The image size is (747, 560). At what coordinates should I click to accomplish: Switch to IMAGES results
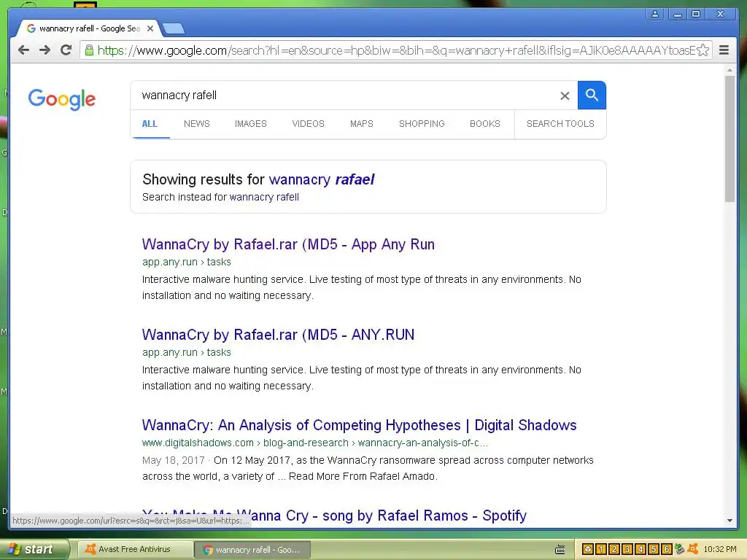click(x=251, y=124)
